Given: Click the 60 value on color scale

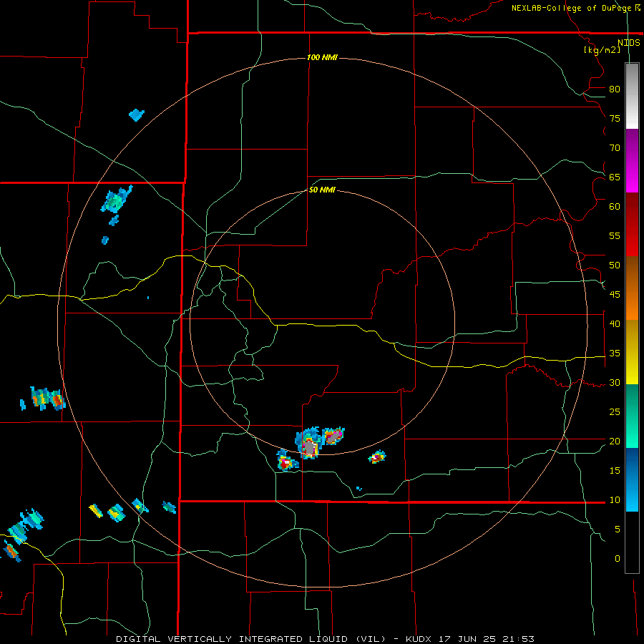Looking at the screenshot, I should (615, 207).
